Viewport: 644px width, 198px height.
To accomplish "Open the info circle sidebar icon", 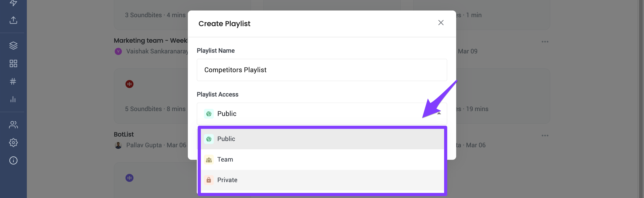I will point(13,160).
